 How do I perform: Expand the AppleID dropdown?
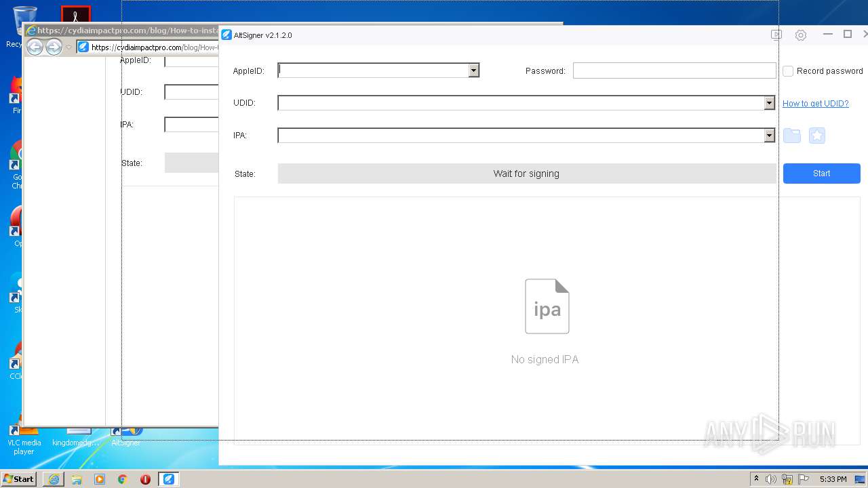[473, 70]
